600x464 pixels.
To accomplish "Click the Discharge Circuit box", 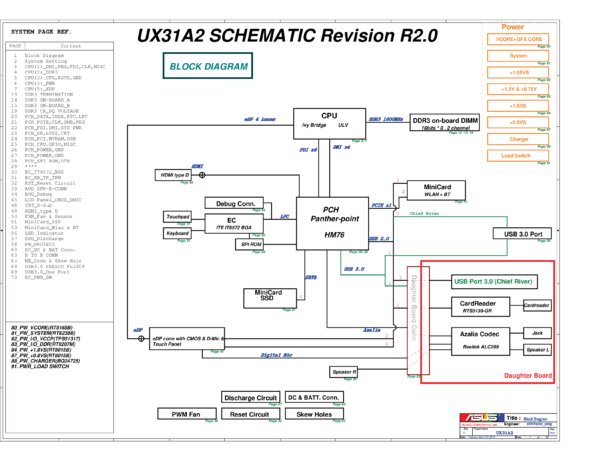I will pyautogui.click(x=251, y=397).
